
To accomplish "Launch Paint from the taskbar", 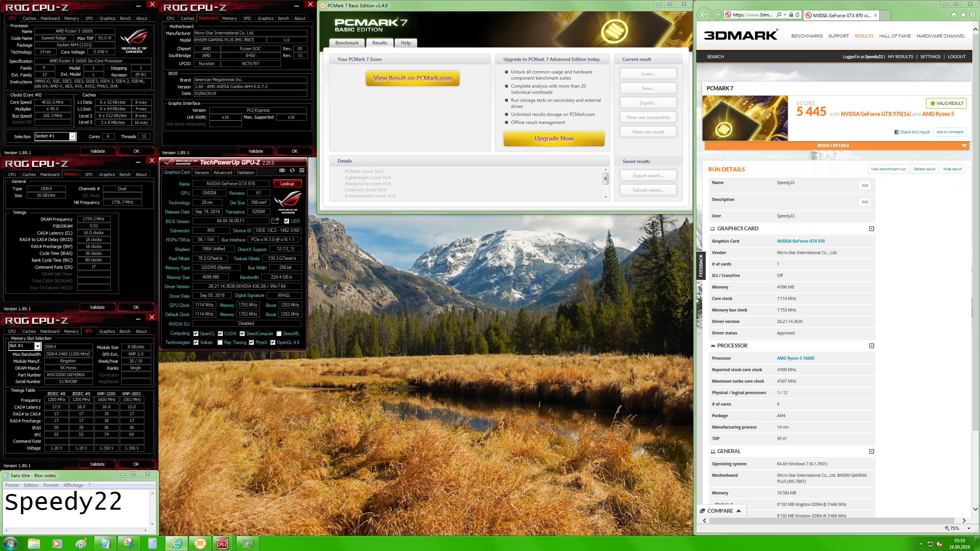I will click(81, 543).
